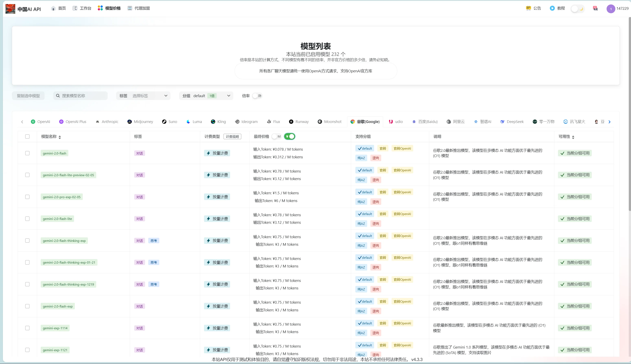Click the 中国AI API logo image

[10, 9]
